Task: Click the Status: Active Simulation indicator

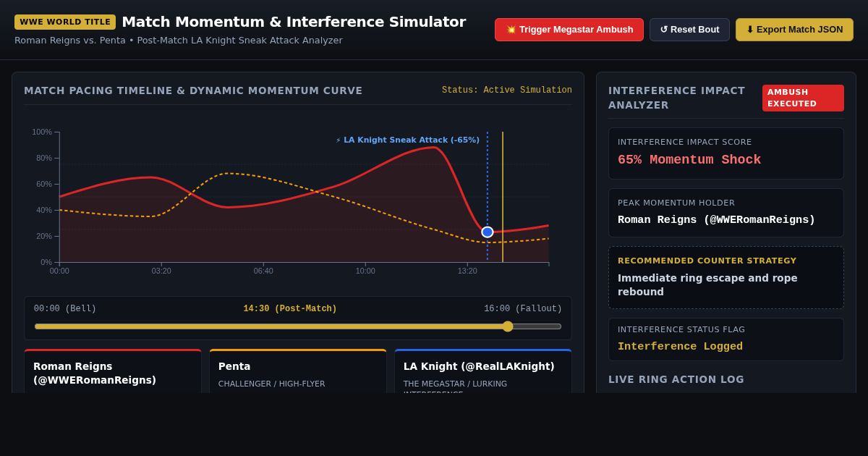Action: tap(507, 90)
